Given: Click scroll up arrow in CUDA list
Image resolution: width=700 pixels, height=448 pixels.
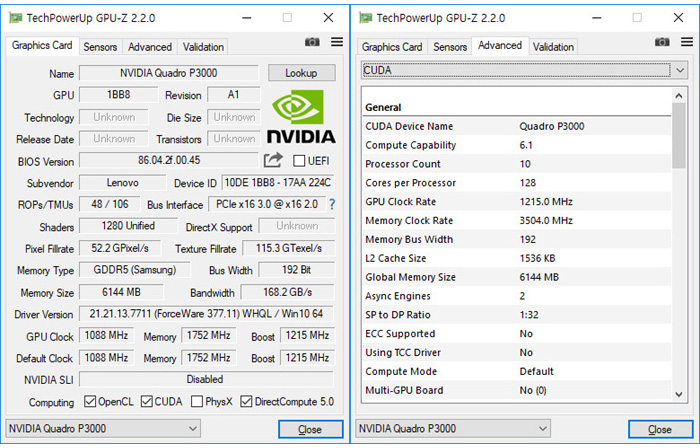Looking at the screenshot, I should click(679, 95).
